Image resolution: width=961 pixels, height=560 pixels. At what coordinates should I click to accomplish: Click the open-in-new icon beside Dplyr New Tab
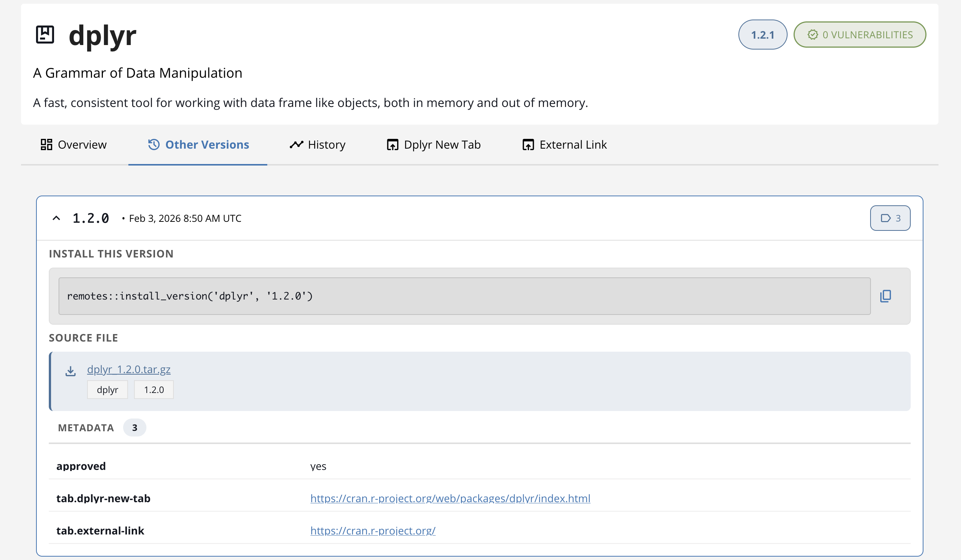(x=392, y=145)
